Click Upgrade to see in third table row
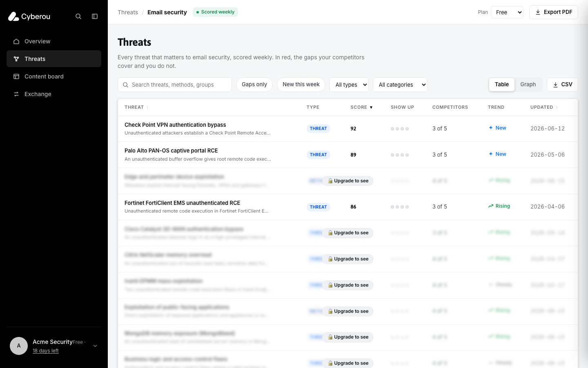 348,181
